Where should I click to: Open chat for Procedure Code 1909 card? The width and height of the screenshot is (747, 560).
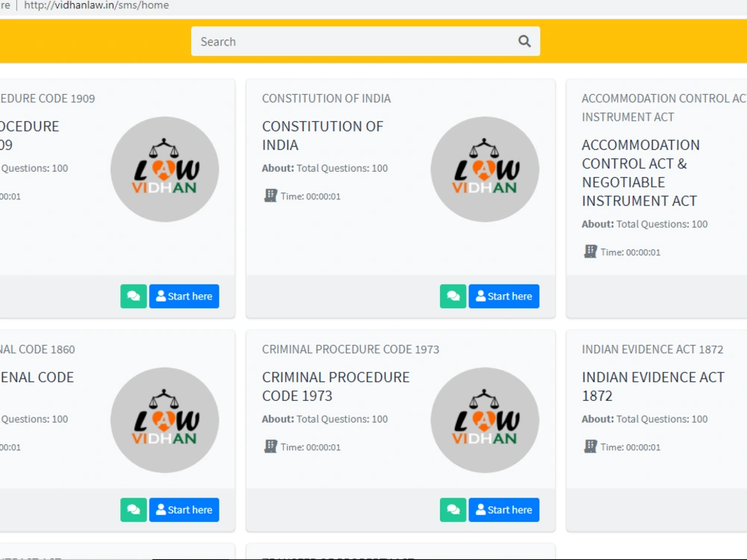[x=134, y=296]
